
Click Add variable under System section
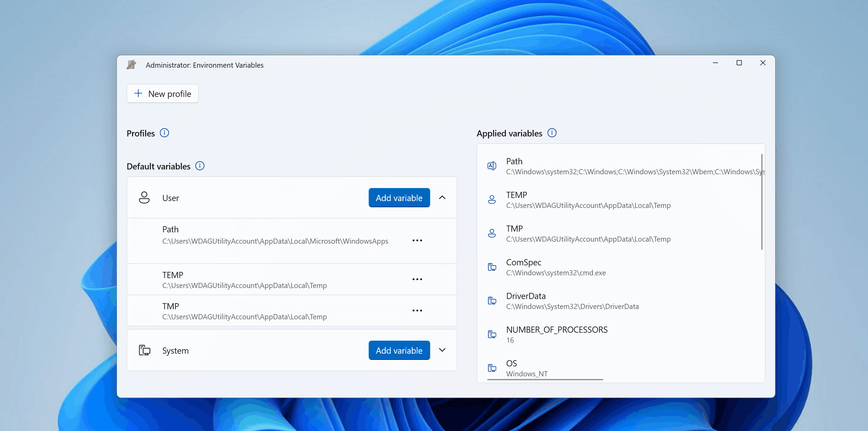399,350
